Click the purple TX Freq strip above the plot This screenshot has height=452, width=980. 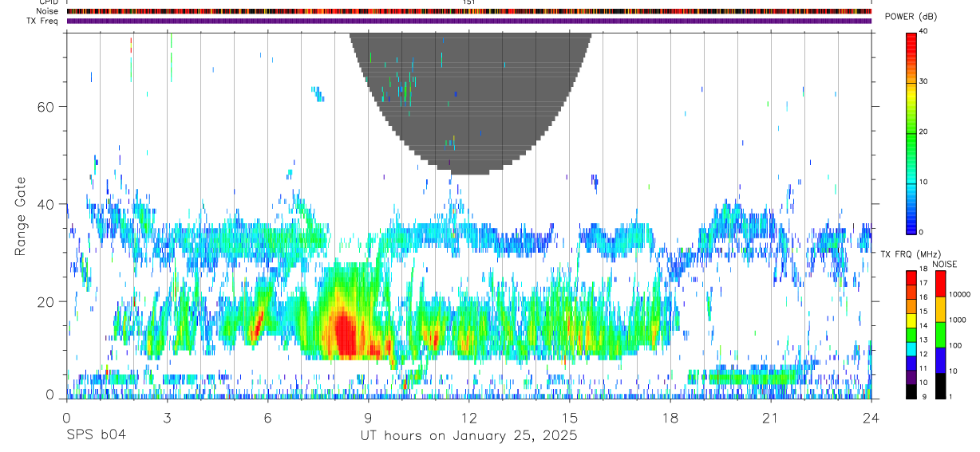point(469,21)
